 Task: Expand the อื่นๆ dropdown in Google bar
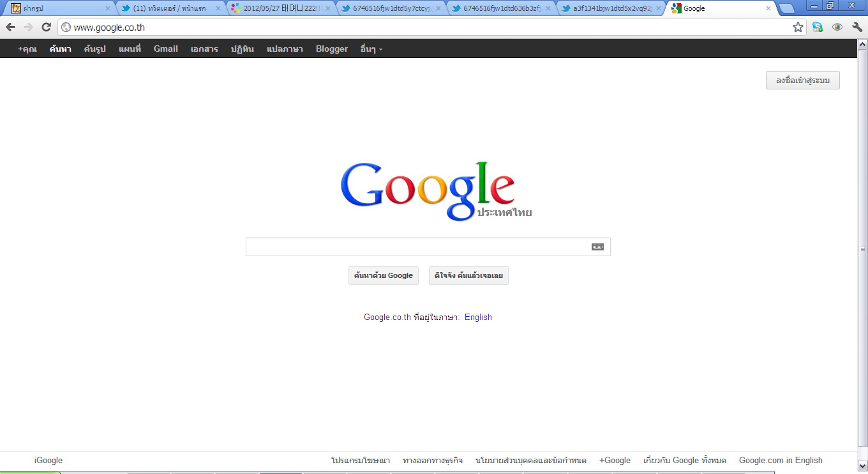click(371, 49)
